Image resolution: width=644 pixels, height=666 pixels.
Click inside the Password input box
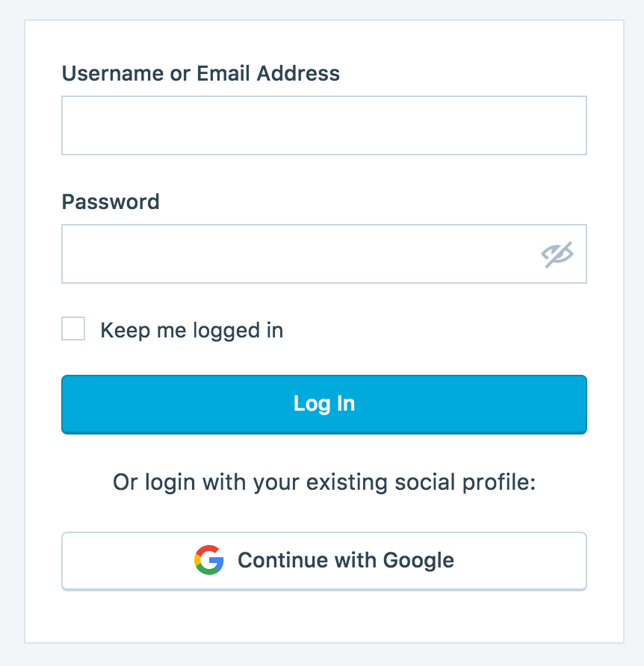pos(299,253)
